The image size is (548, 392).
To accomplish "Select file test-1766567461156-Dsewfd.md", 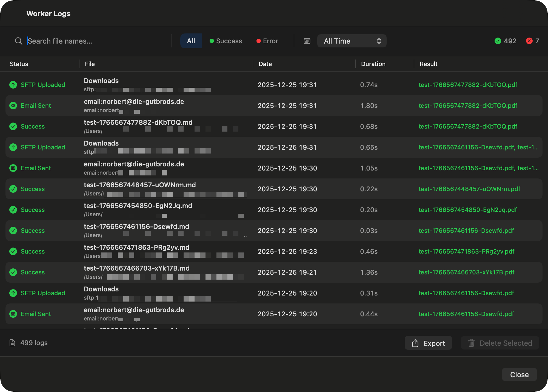I will (x=136, y=226).
